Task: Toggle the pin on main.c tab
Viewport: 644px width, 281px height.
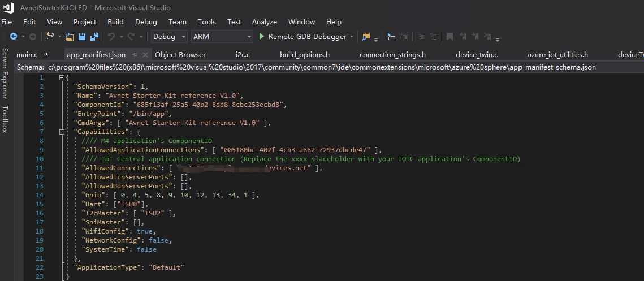Action: coord(46,55)
